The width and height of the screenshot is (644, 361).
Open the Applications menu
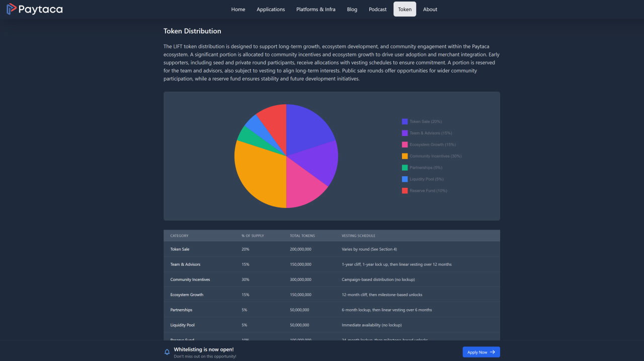point(271,9)
